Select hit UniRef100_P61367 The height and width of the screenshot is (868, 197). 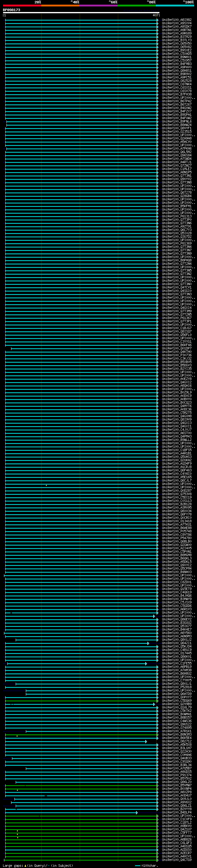[176, 318]
